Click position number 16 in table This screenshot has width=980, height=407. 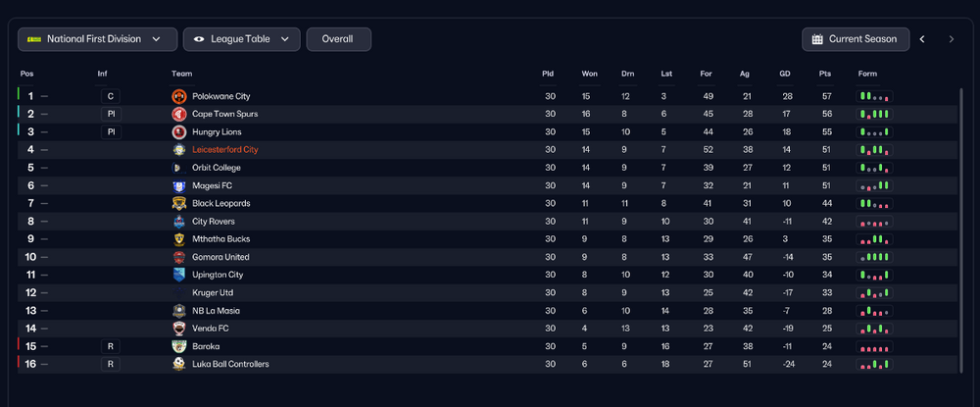click(x=30, y=364)
